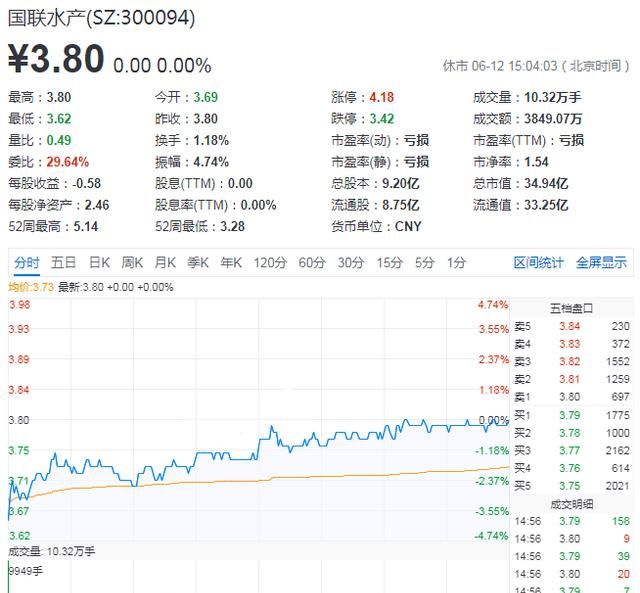Select the 季K chart tab
The image size is (640, 593).
point(198,262)
